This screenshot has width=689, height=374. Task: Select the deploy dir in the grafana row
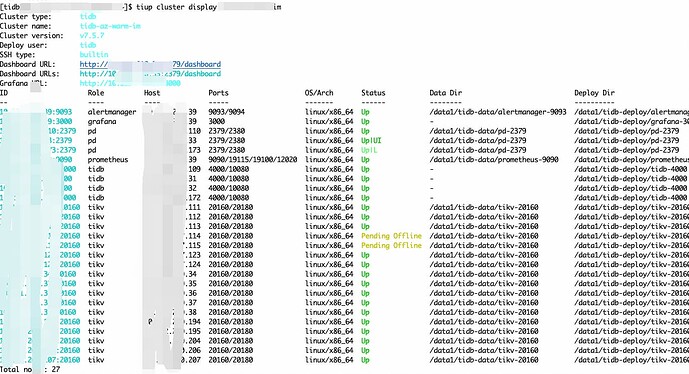pyautogui.click(x=631, y=122)
